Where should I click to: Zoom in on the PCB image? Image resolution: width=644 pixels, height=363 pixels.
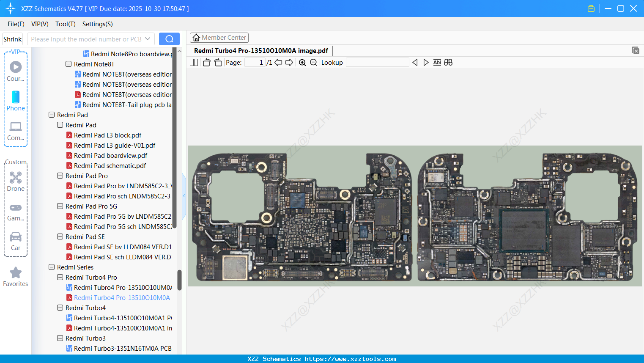pos(302,62)
